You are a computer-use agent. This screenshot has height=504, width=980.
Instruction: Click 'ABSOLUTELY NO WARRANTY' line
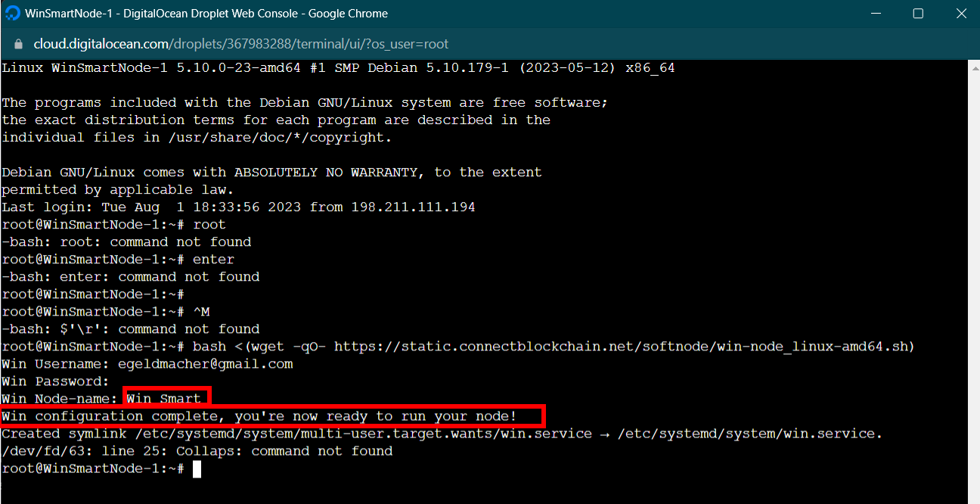[x=271, y=173]
